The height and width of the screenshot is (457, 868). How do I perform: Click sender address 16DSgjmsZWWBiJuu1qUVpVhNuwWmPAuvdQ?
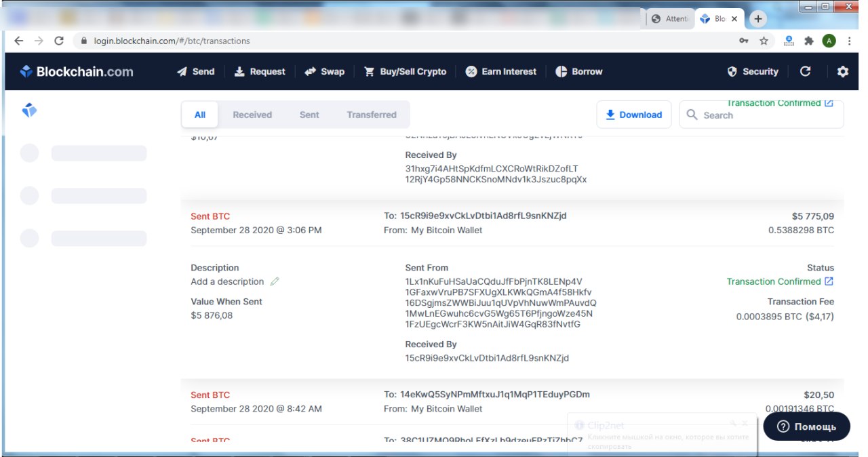coord(500,303)
